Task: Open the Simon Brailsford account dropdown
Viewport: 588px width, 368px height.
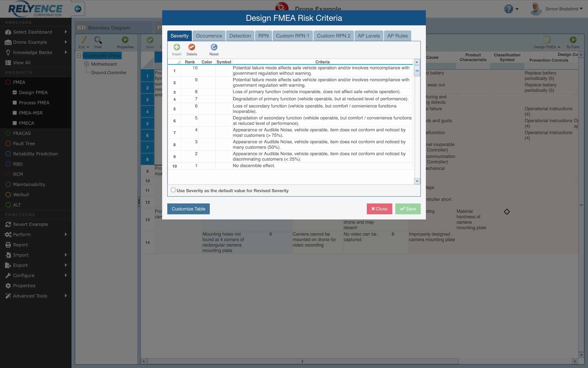Action: point(564,9)
